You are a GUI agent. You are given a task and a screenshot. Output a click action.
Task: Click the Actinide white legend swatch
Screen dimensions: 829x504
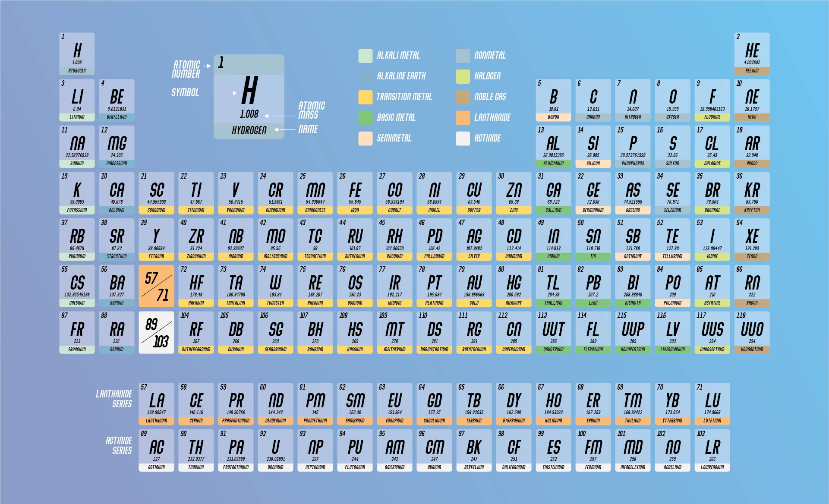[x=463, y=139]
